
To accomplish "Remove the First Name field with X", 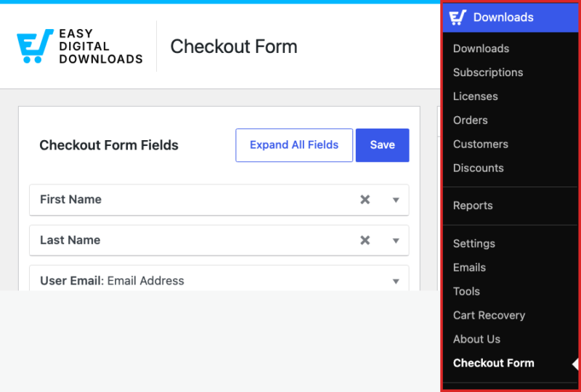I will (365, 200).
